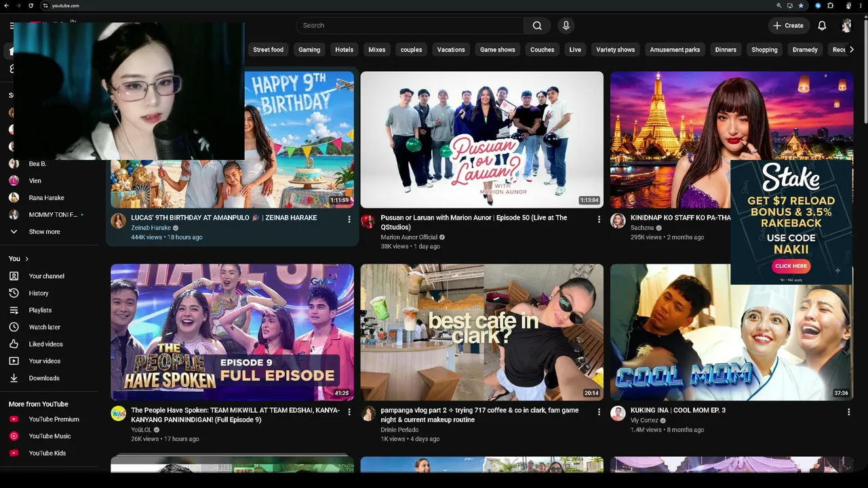The height and width of the screenshot is (488, 868).
Task: Open options for KUKING INA Cool Mom video
Action: pyautogui.click(x=848, y=411)
